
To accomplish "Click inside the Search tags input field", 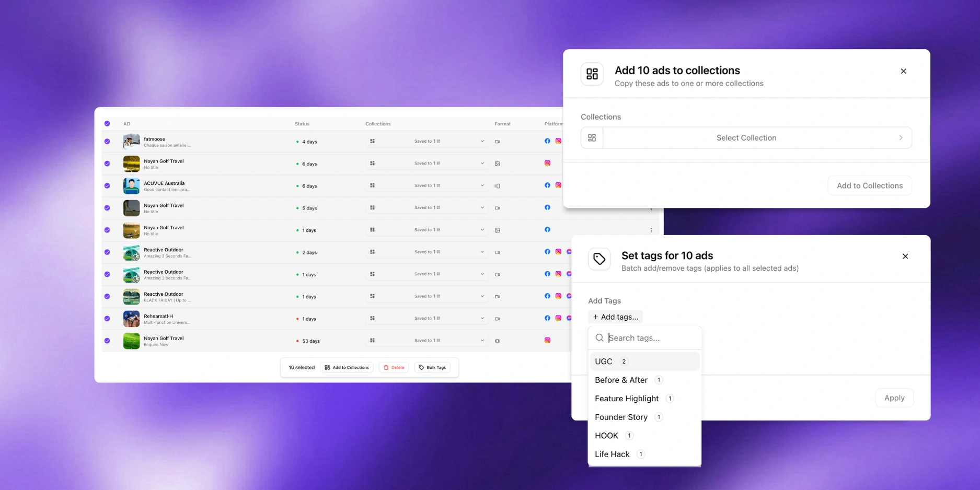I will point(648,337).
